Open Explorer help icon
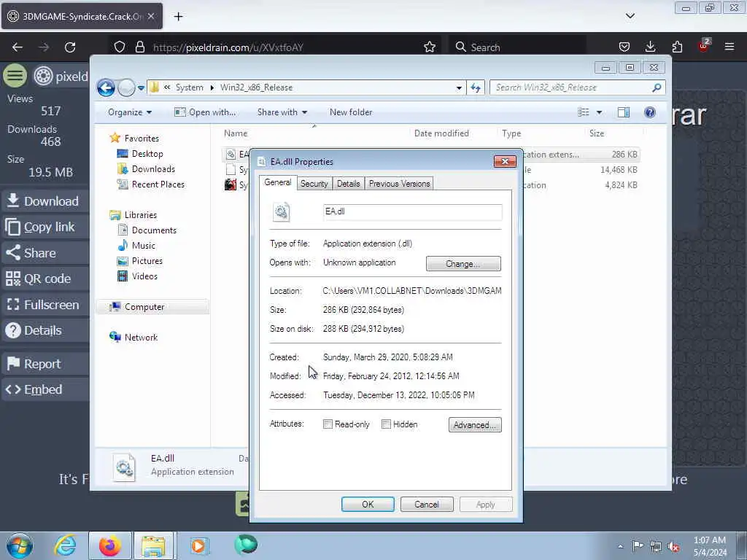The width and height of the screenshot is (747, 560). (650, 112)
